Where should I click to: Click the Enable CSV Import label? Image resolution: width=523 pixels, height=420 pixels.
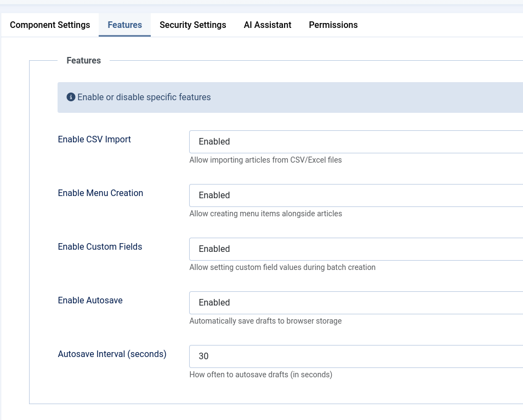click(94, 139)
